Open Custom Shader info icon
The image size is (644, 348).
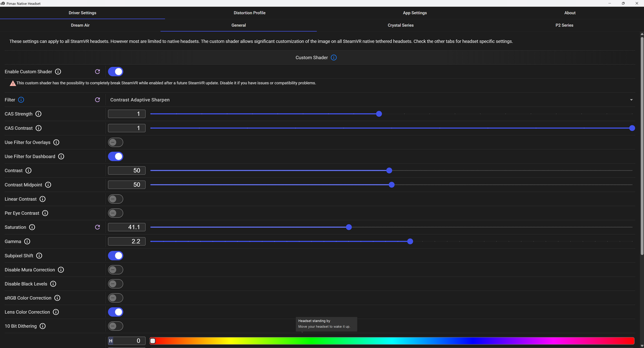pyautogui.click(x=334, y=58)
